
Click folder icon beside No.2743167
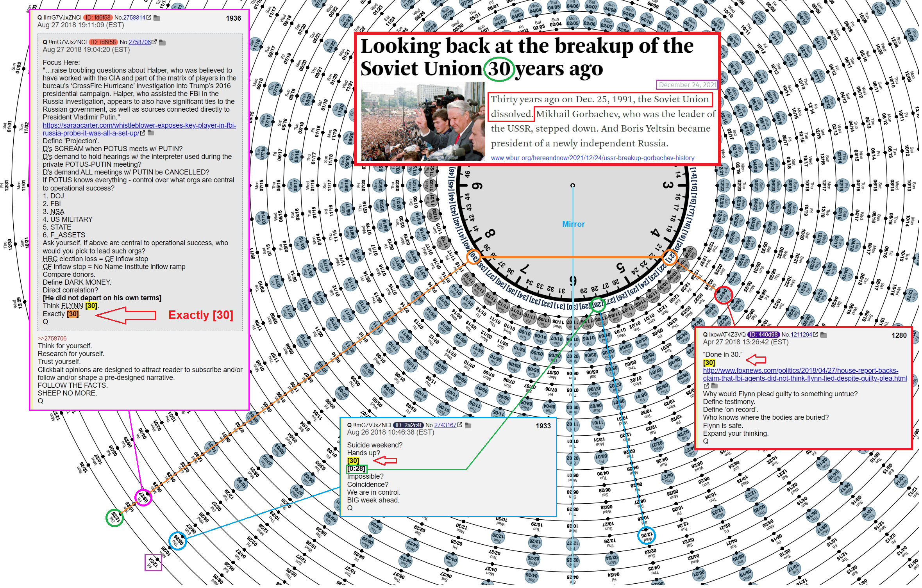click(468, 426)
